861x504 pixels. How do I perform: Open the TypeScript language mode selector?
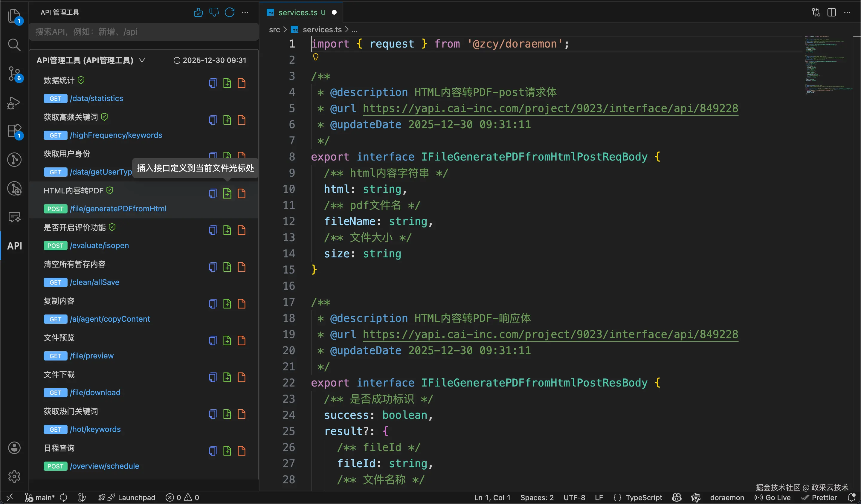click(638, 497)
